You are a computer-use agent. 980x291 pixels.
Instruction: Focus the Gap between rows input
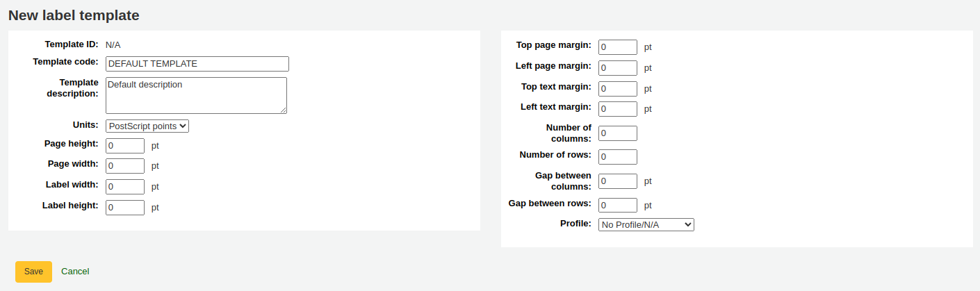(x=617, y=206)
